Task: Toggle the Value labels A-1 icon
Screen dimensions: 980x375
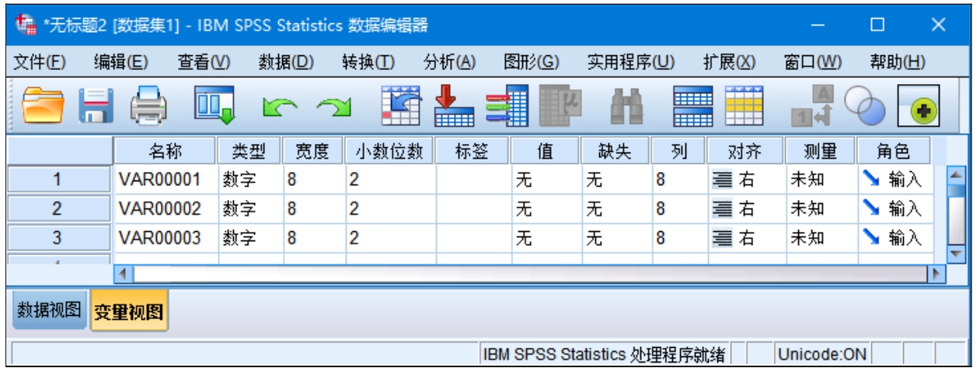Action: pyautogui.click(x=813, y=107)
